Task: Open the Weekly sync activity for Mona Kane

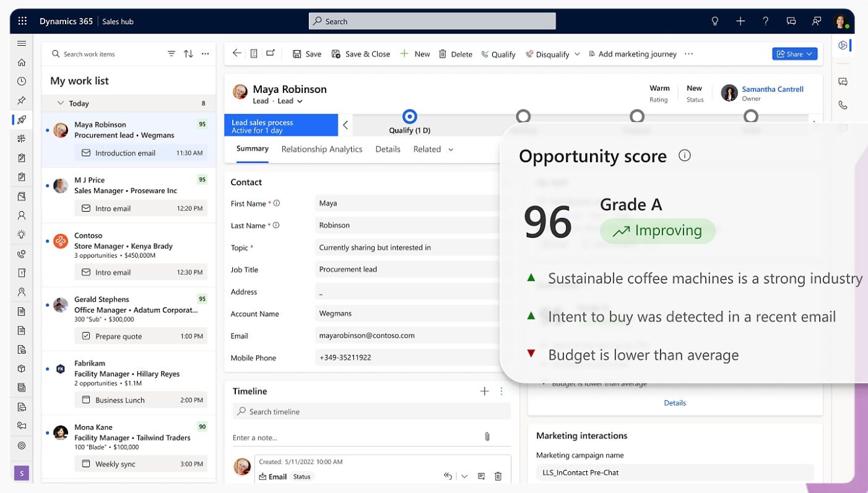Action: [x=141, y=464]
